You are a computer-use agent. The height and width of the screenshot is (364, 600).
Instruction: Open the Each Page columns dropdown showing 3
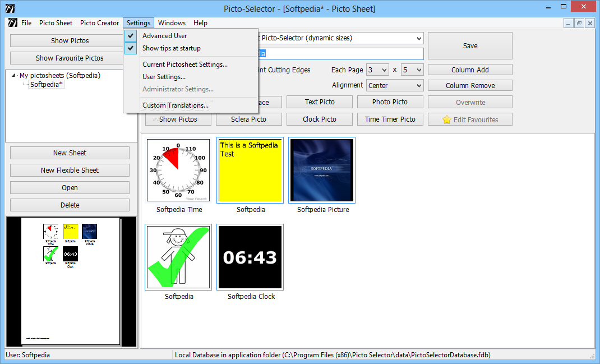tap(384, 70)
